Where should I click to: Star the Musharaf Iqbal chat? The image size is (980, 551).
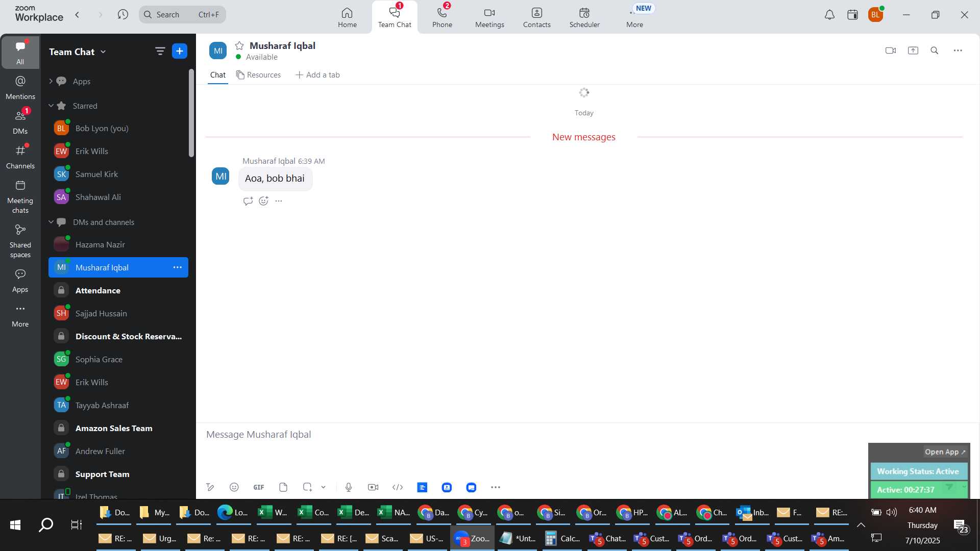(x=239, y=45)
